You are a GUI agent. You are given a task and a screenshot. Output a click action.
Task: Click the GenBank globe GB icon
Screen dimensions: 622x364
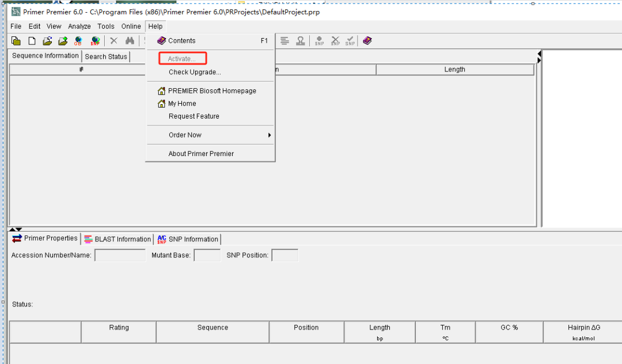(78, 41)
